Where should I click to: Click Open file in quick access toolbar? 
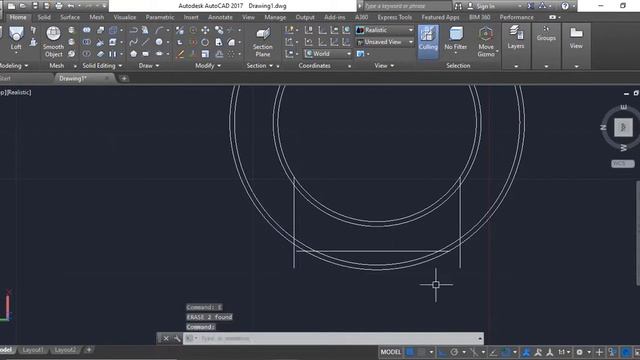(x=23, y=6)
